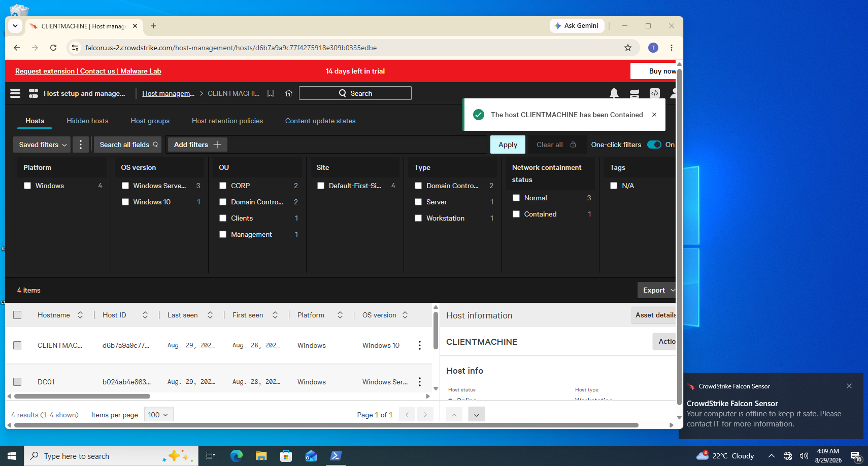Open Host retention policies tab
The width and height of the screenshot is (868, 466).
[x=227, y=121]
